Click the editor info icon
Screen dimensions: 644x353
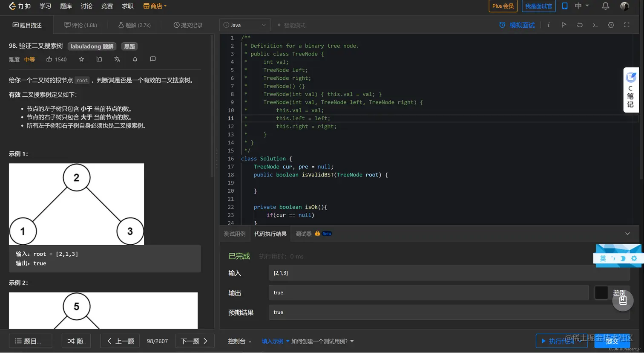pyautogui.click(x=549, y=25)
